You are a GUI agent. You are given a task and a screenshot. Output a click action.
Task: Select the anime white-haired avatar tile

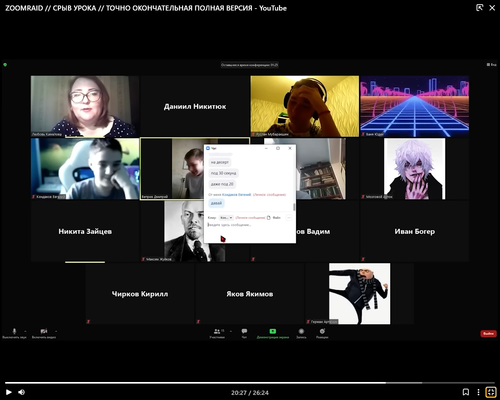[415, 169]
